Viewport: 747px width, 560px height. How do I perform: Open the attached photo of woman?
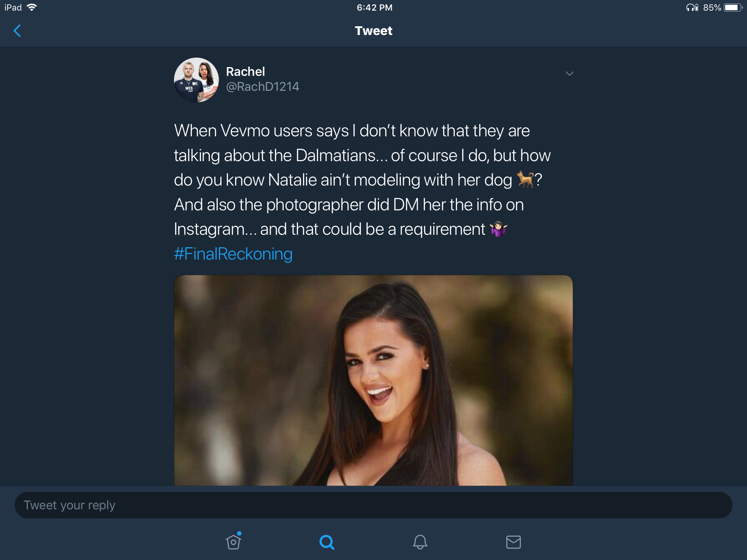(x=373, y=380)
